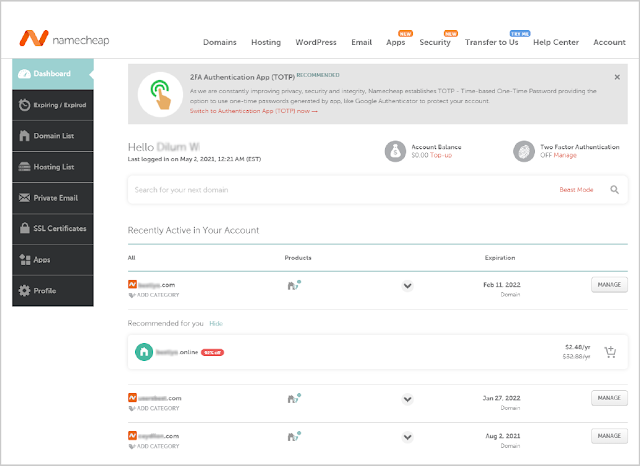The image size is (640, 466).
Task: Click MANAGE for the Feb 11, 2022 domain
Action: [609, 285]
